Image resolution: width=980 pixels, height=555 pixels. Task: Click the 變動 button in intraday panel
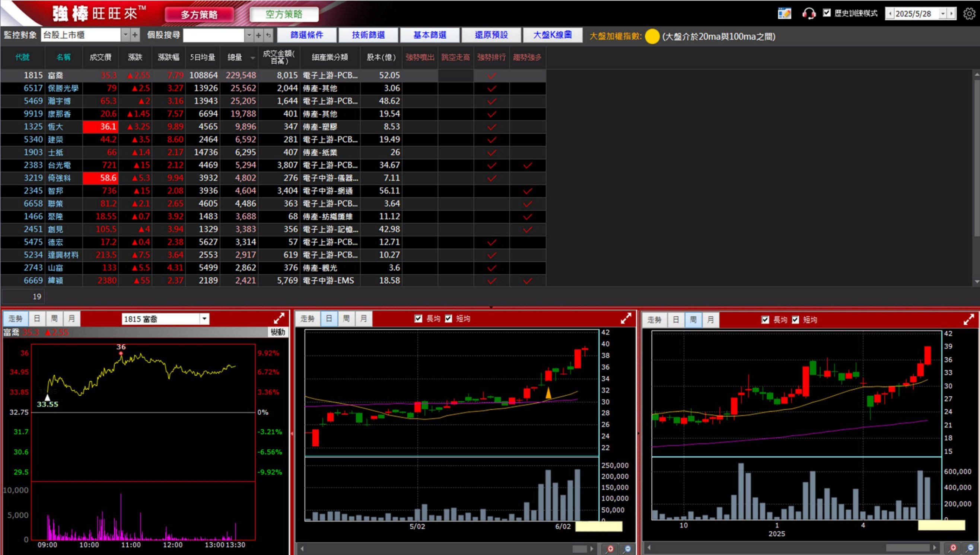point(278,332)
